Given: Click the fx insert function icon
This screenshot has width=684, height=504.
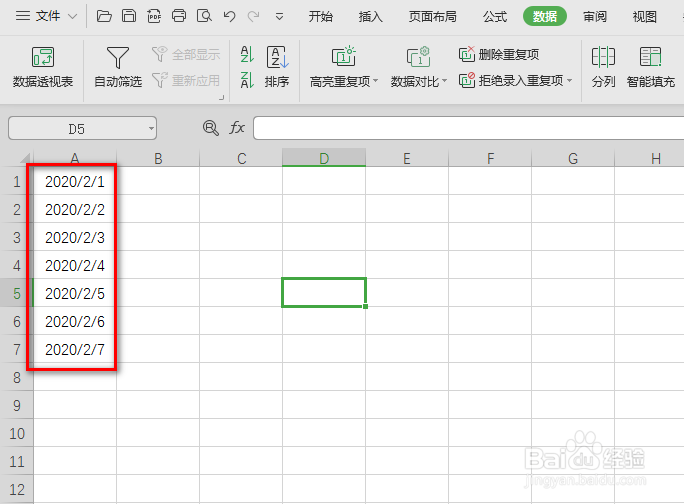Looking at the screenshot, I should [237, 128].
